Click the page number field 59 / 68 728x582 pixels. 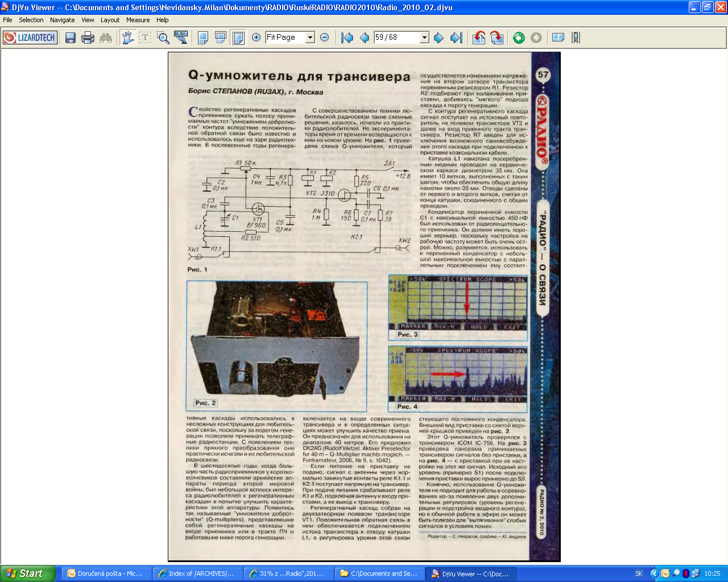tap(397, 38)
